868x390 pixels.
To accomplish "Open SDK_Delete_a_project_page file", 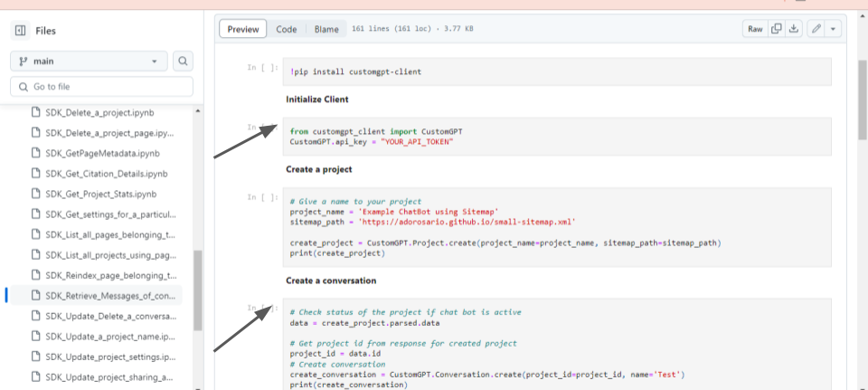I will (x=110, y=133).
